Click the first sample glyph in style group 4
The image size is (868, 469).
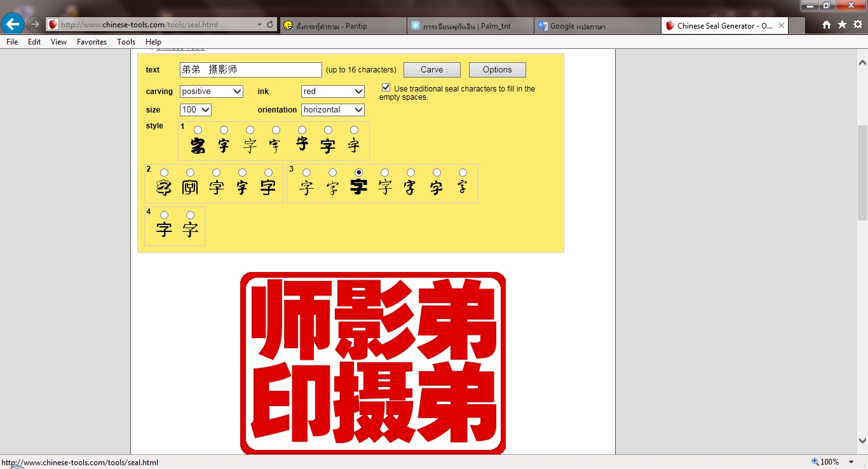pos(164,229)
